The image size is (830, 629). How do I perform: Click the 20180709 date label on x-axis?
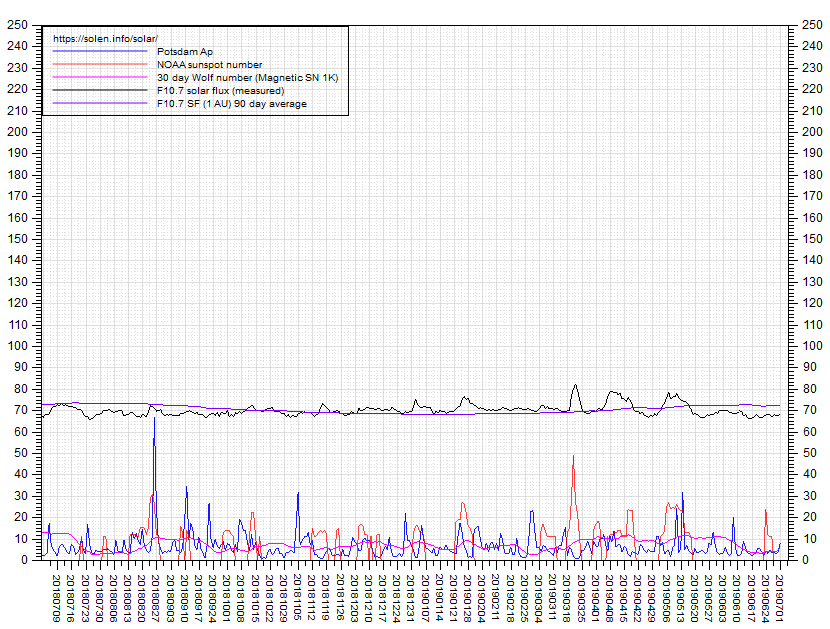56,598
